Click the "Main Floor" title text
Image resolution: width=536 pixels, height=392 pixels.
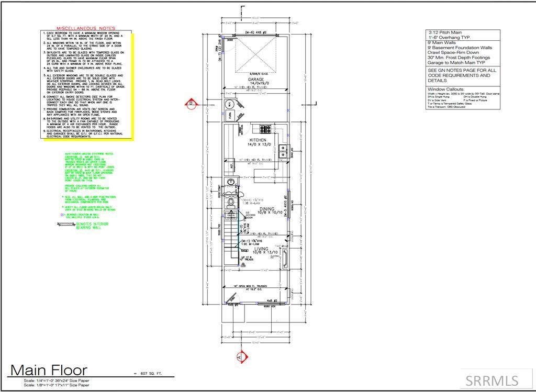(x=50, y=369)
